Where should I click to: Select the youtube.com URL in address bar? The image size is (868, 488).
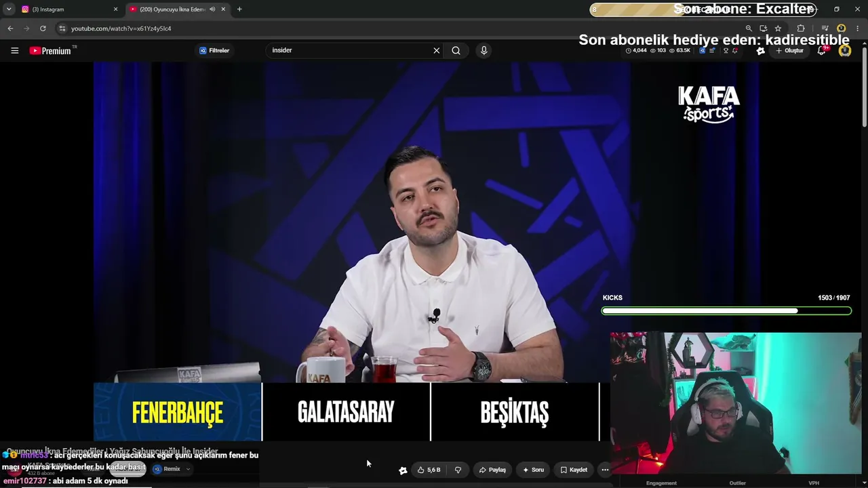point(121,28)
